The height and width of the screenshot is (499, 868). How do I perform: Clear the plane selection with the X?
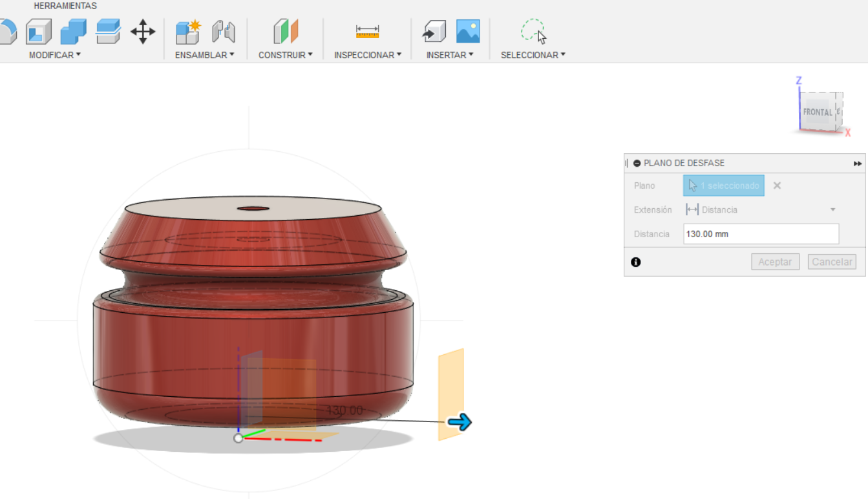777,186
